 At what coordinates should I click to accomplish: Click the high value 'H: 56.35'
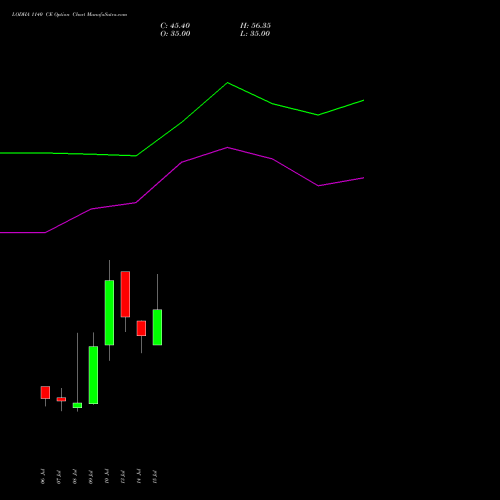click(255, 26)
